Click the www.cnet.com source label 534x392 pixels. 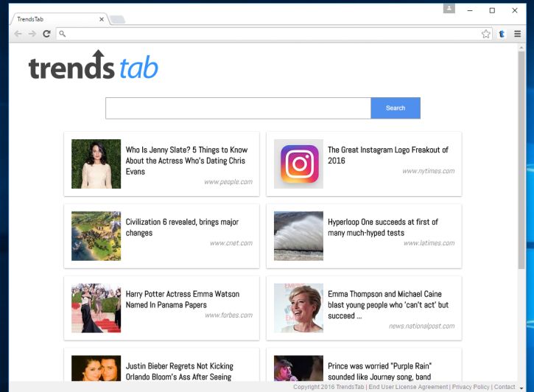(231, 243)
